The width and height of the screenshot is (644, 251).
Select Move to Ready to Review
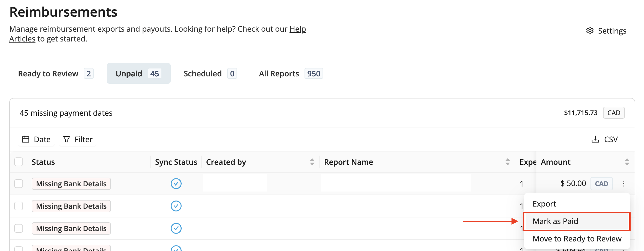(577, 238)
